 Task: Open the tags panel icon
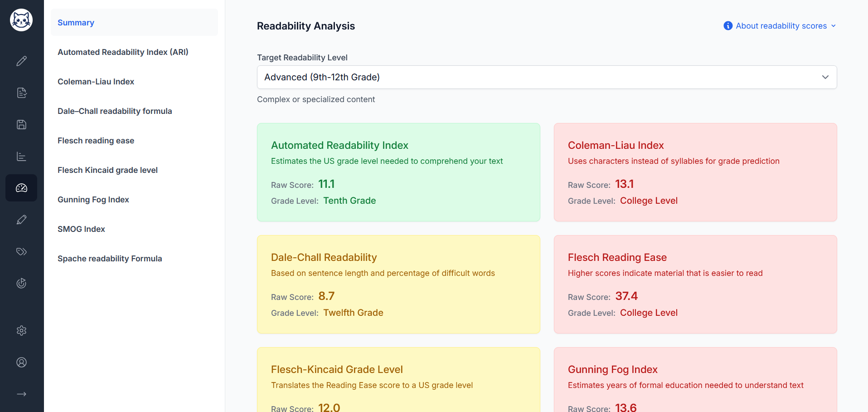21,251
